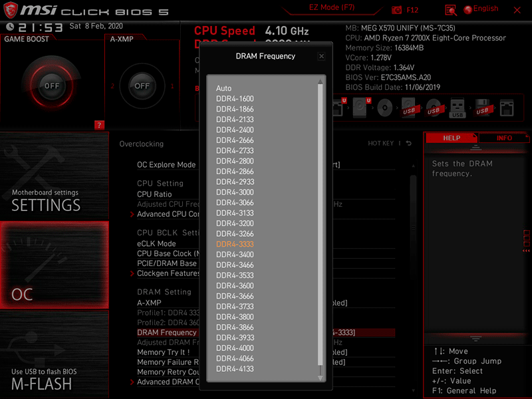The width and height of the screenshot is (532, 399).
Task: Choose DDR4-1600 frequency
Action: [x=235, y=98]
